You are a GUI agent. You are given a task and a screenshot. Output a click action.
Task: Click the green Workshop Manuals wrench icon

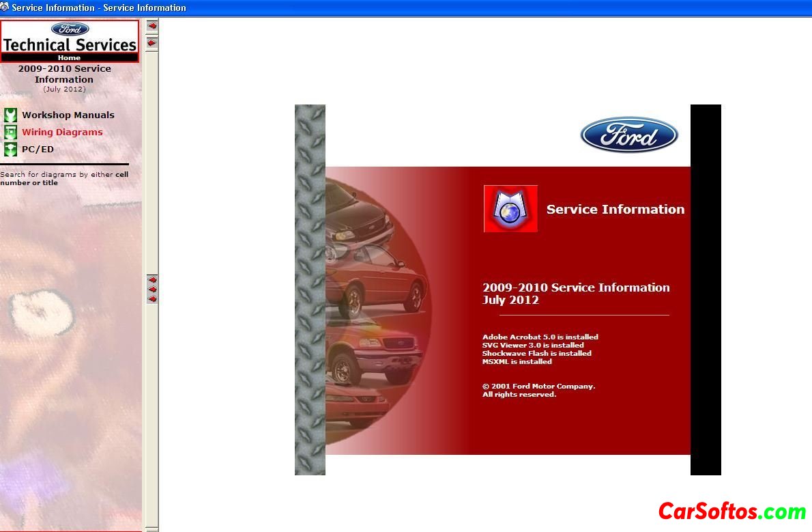pyautogui.click(x=10, y=115)
